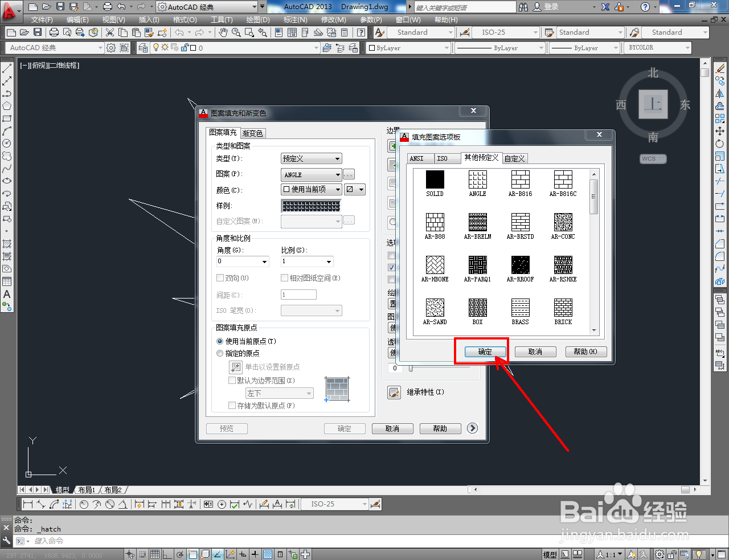Image resolution: width=729 pixels, height=560 pixels.
Task: Open the 角度 (angle) dropdown
Action: tap(243, 261)
